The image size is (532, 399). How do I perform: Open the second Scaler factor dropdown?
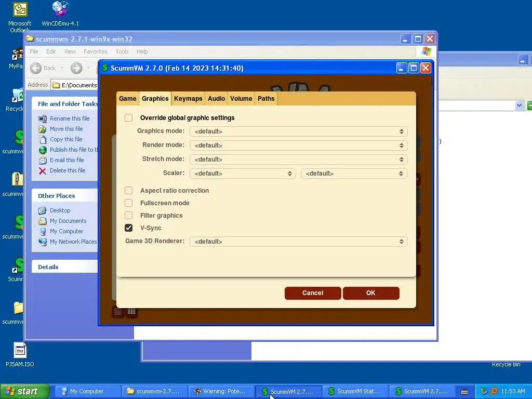[354, 174]
